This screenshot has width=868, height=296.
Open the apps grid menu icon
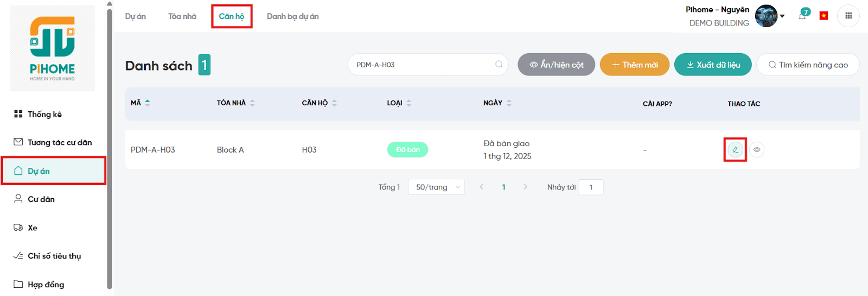(848, 16)
